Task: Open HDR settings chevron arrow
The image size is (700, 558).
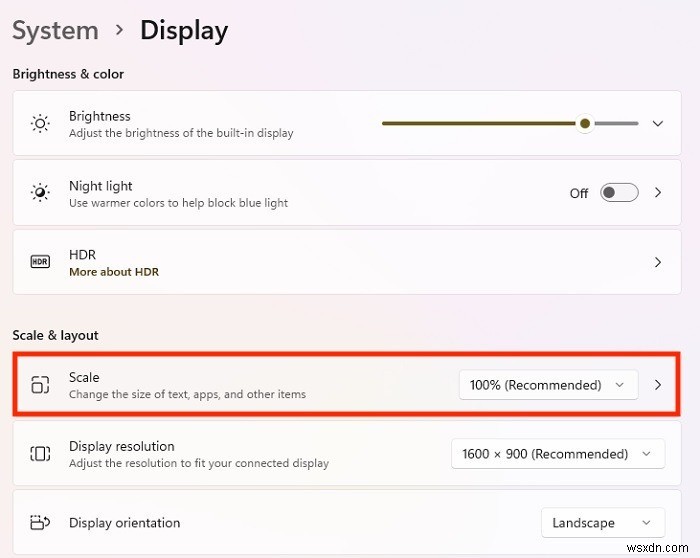Action: (x=658, y=262)
